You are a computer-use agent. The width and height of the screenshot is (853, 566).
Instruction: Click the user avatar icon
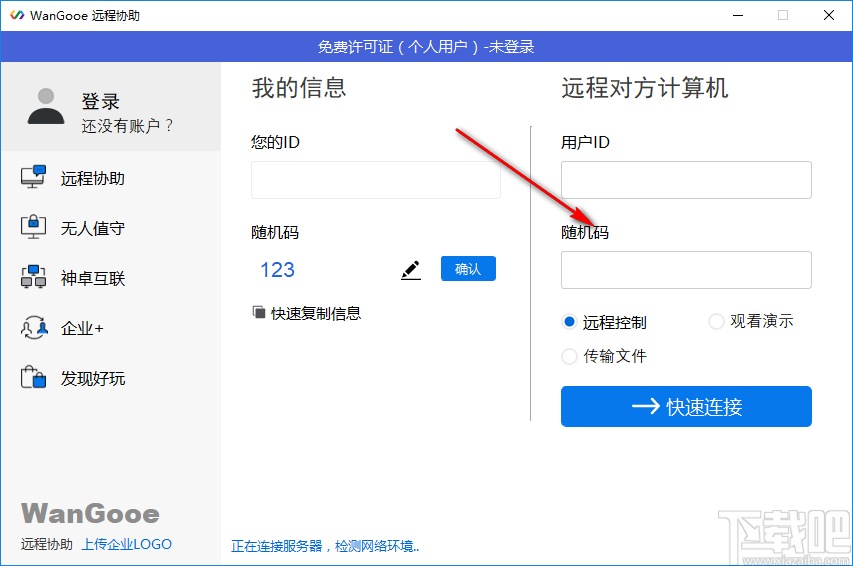tap(46, 106)
